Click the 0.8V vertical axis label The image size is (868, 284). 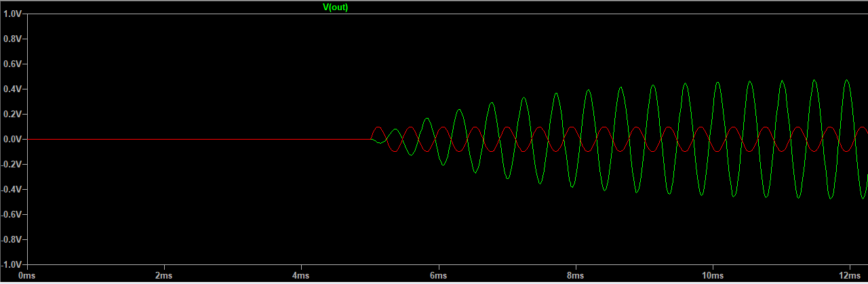tap(13, 39)
